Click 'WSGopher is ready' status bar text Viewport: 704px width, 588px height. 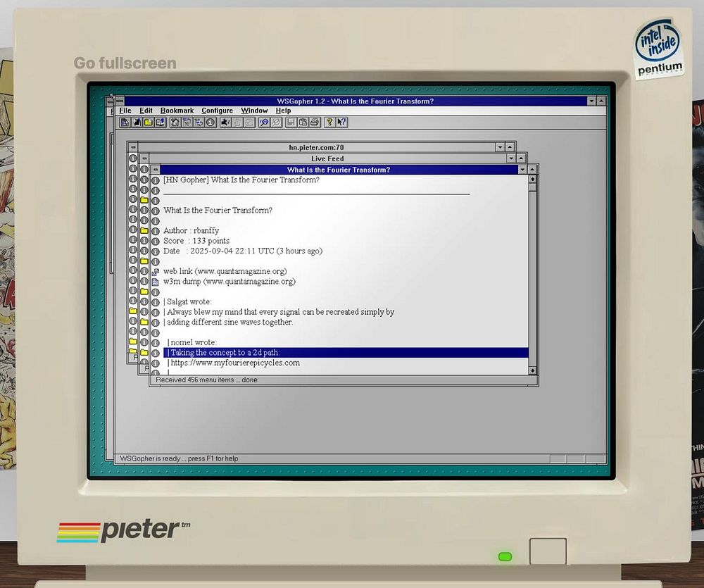(x=179, y=458)
